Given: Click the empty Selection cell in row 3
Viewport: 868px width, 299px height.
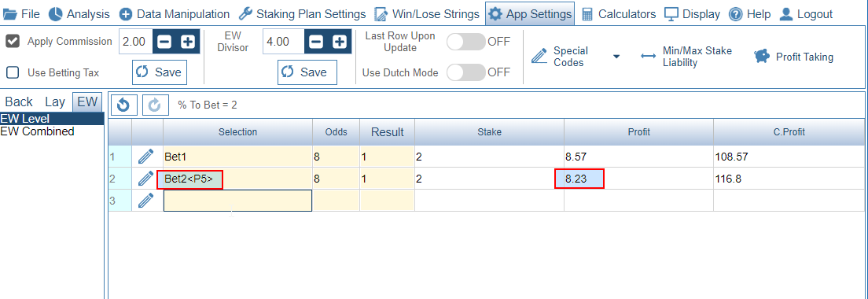Looking at the screenshot, I should coord(237,201).
